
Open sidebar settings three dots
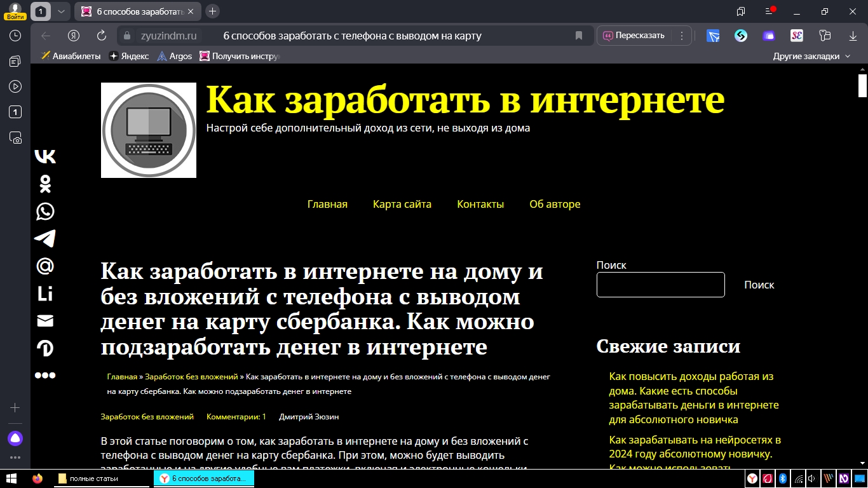tap(15, 457)
